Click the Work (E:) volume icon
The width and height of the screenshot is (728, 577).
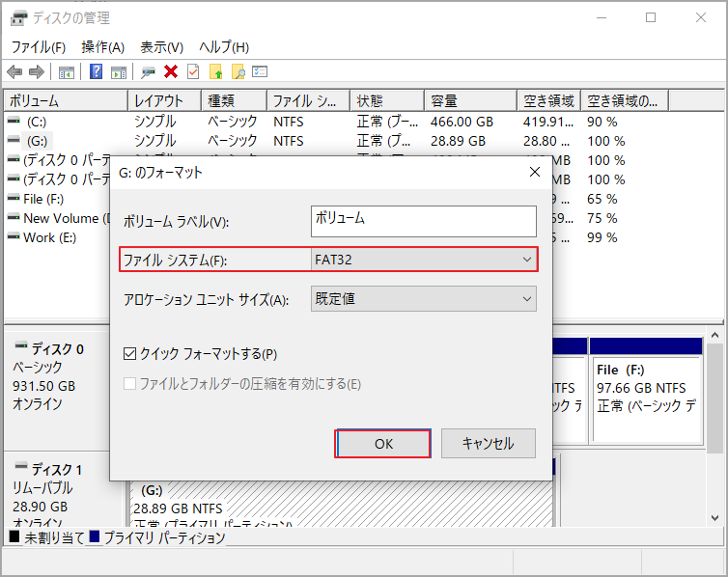tap(14, 236)
